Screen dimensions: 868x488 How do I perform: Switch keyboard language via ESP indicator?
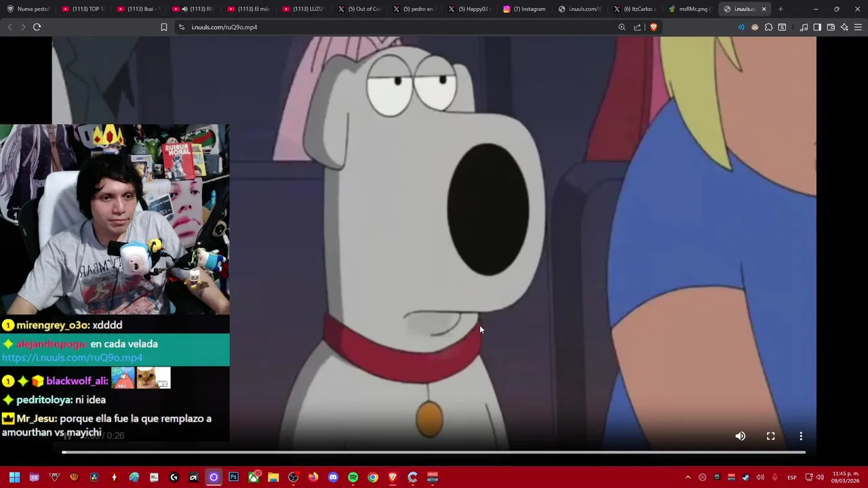[x=791, y=477]
